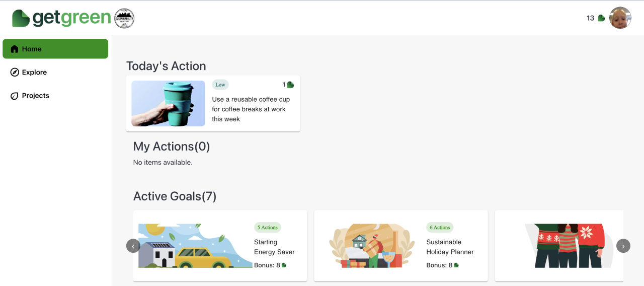Click the coffee cup thumbnail image
The width and height of the screenshot is (644, 286).
[x=168, y=103]
